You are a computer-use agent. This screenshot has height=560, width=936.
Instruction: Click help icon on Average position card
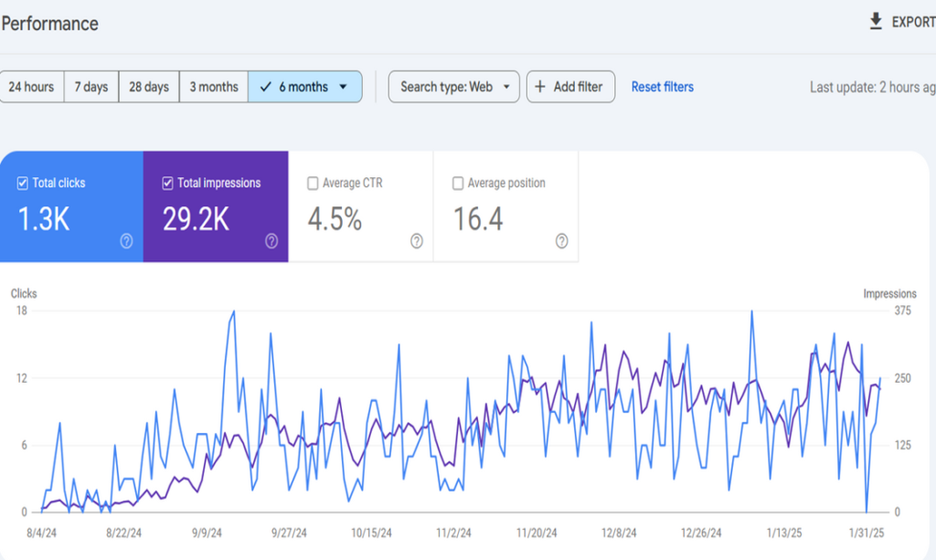(x=561, y=241)
